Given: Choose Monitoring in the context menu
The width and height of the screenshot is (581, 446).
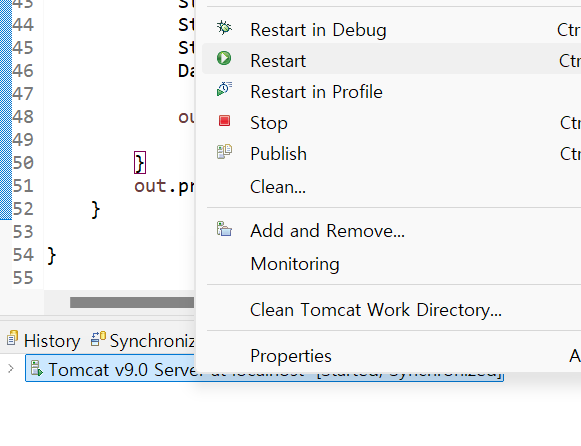Looking at the screenshot, I should [295, 264].
